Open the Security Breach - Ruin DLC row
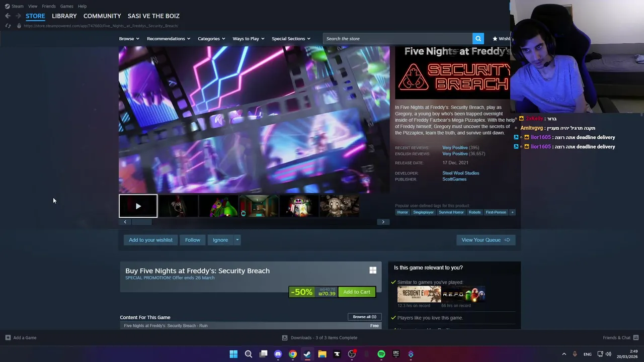The width and height of the screenshot is (644, 362). (x=250, y=326)
